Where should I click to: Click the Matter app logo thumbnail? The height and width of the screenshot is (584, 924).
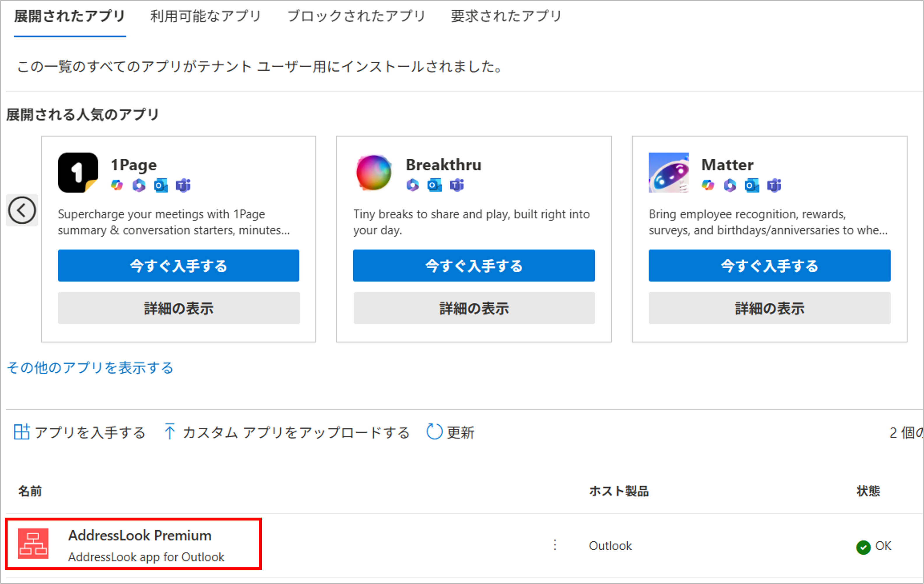point(668,172)
